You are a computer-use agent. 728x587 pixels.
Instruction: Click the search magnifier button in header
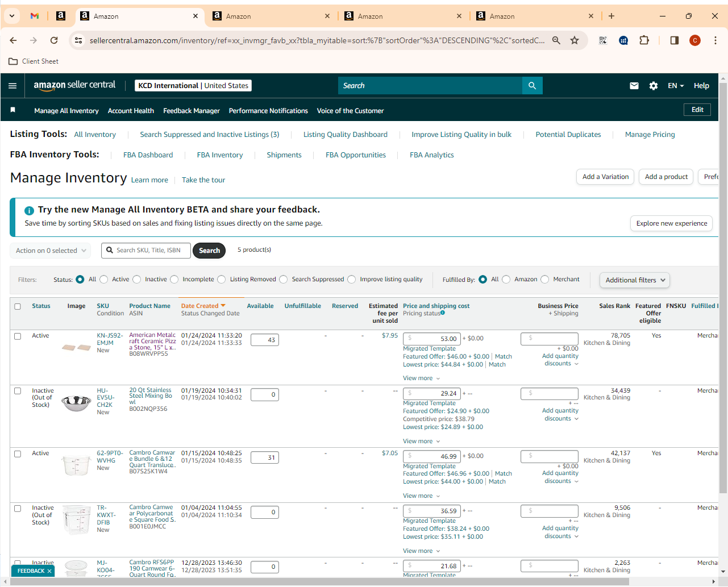point(532,86)
